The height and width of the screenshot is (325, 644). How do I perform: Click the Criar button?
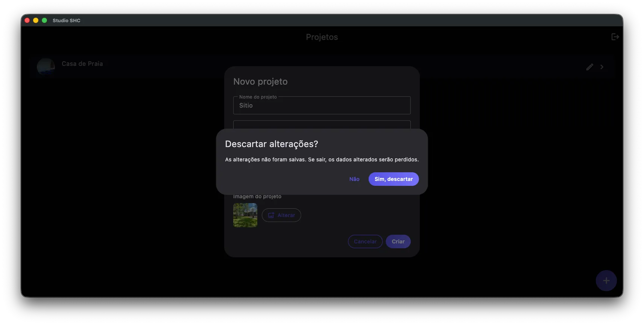tap(398, 241)
